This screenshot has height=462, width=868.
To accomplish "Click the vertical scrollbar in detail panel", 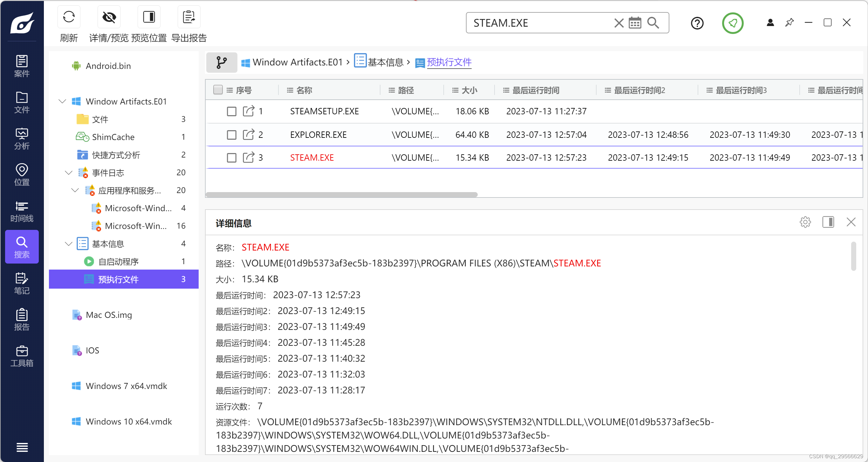I will (x=853, y=256).
